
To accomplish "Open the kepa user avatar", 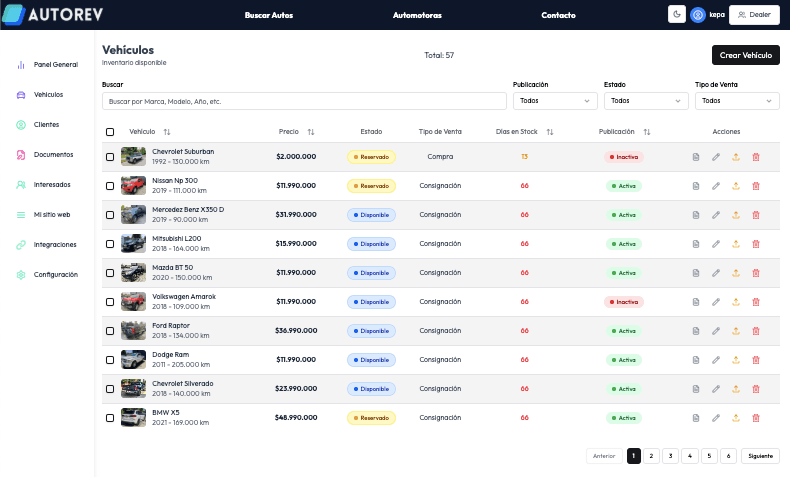I will point(698,15).
